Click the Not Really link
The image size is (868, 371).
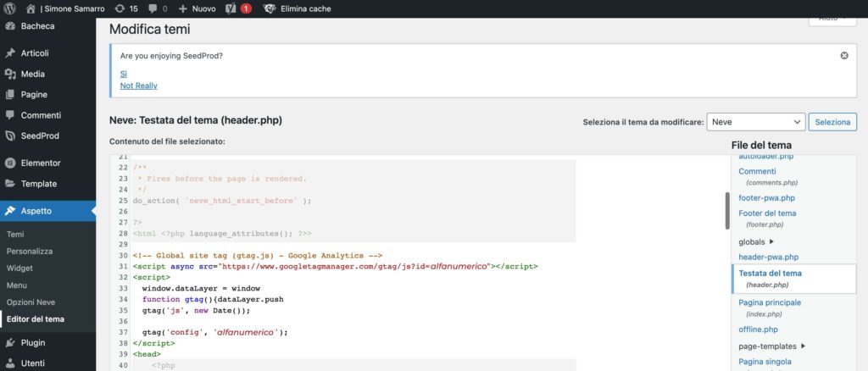pyautogui.click(x=138, y=86)
